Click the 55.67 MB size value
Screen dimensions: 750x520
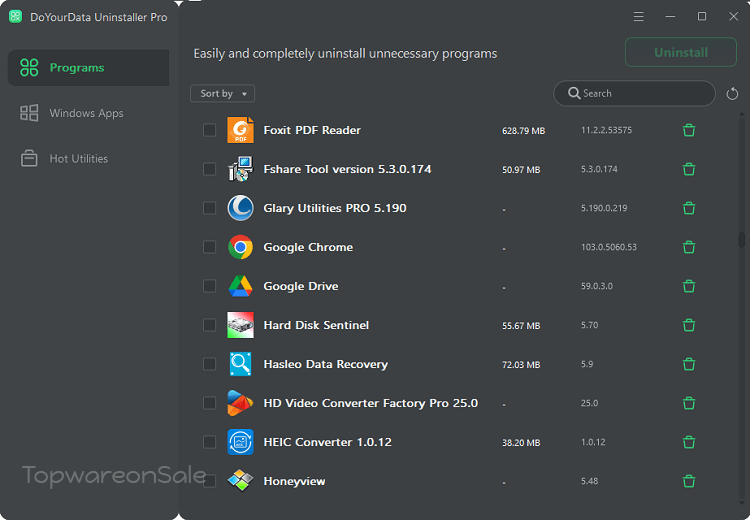[521, 326]
